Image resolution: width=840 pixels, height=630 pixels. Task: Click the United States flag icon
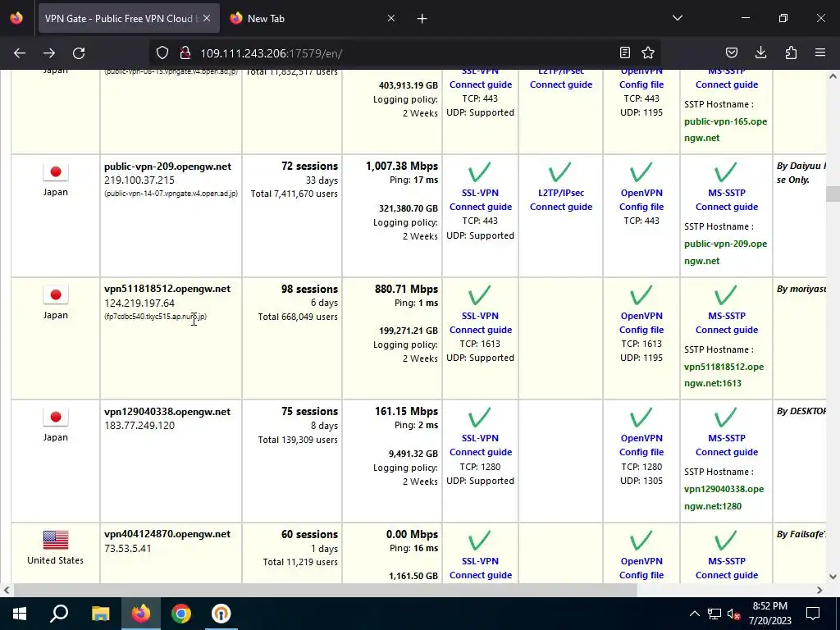pos(56,540)
